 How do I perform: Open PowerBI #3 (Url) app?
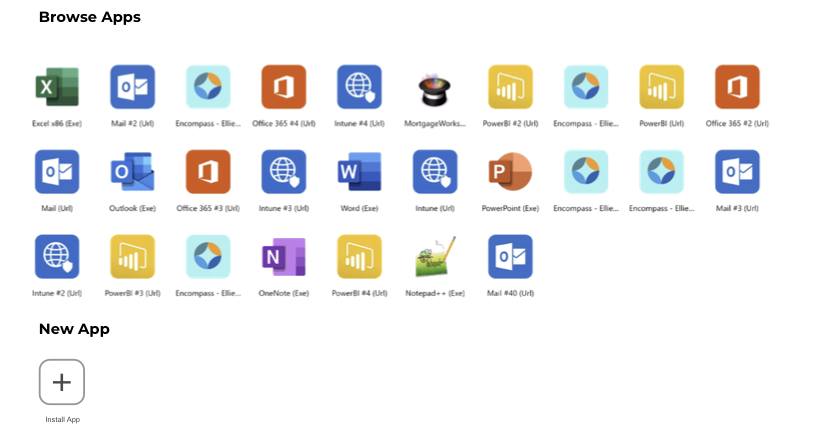133,257
